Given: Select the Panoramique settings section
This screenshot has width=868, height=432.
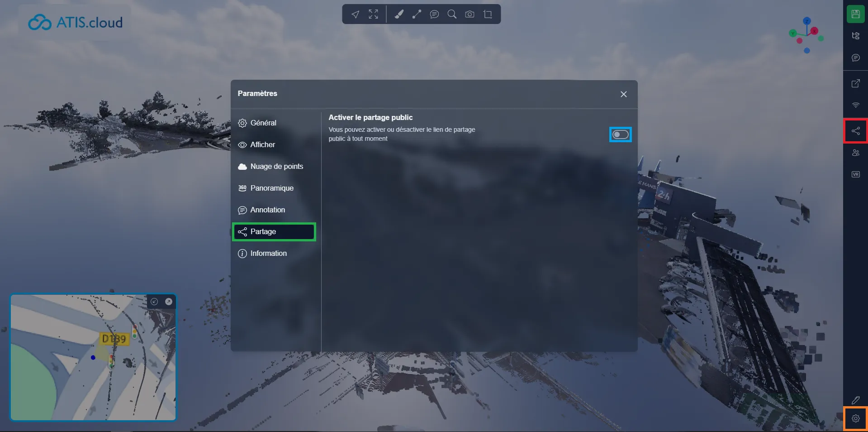Looking at the screenshot, I should pyautogui.click(x=271, y=188).
